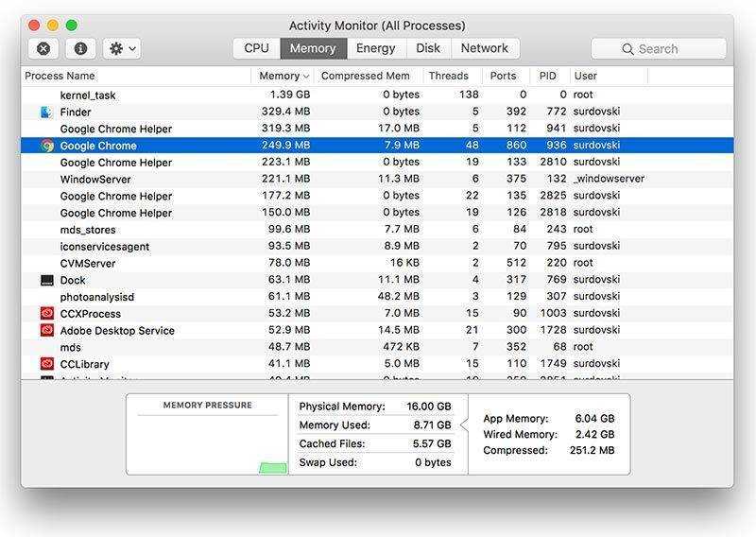
Task: Select the Adobe Desktop Service name
Action: point(117,331)
